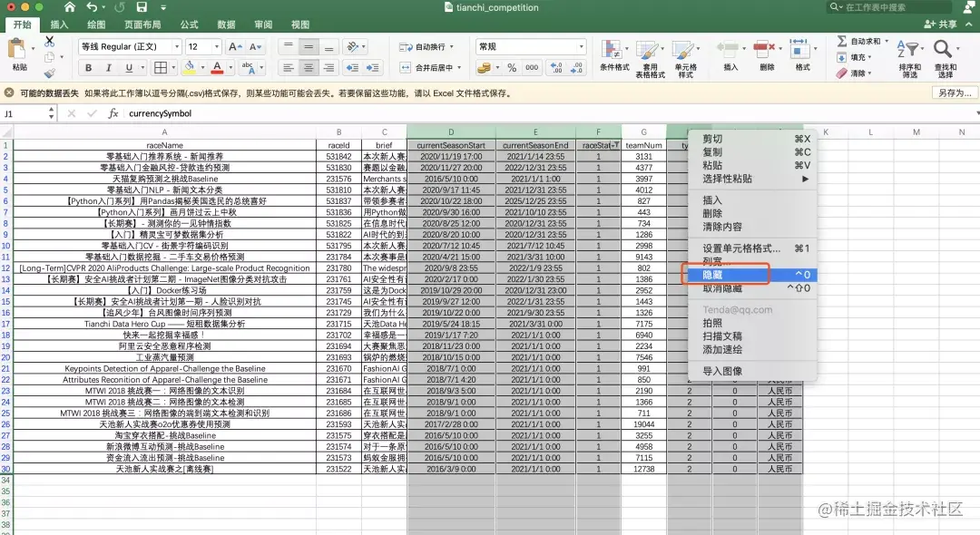Screen dimensions: 980x535
Task: Open 套用表格格式 table format gallery
Action: coord(650,58)
